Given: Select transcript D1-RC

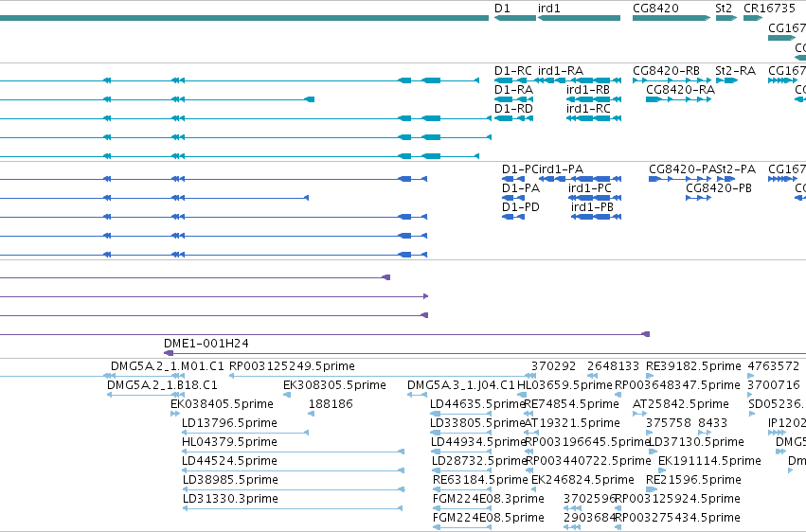Looking at the screenshot, I should pyautogui.click(x=513, y=80).
